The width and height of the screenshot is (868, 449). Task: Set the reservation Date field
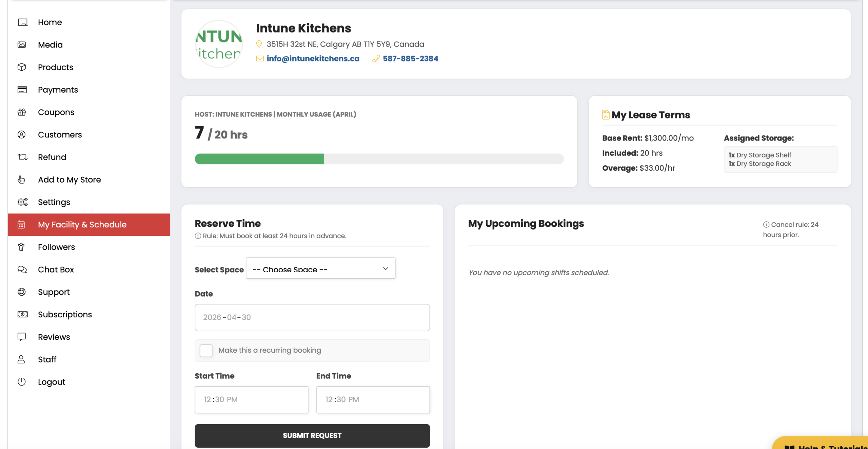[x=312, y=317]
